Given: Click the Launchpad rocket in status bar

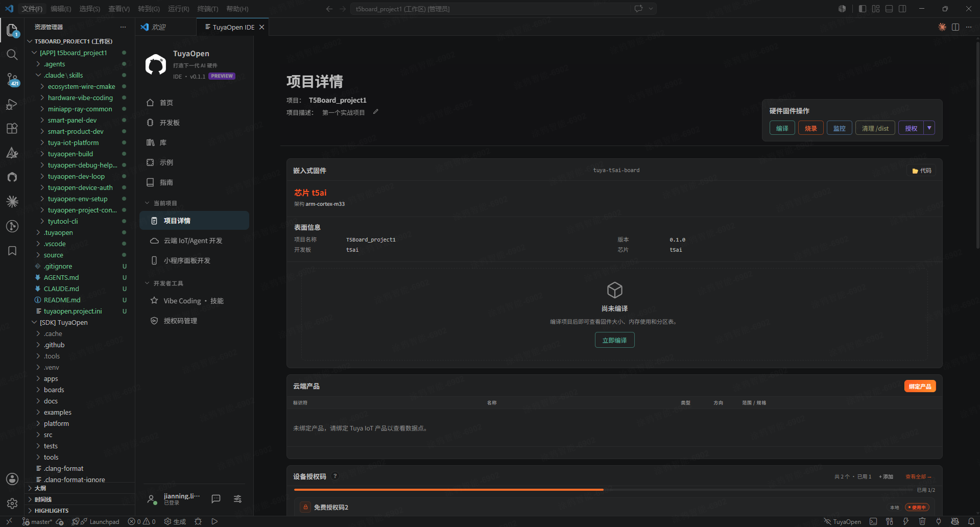Looking at the screenshot, I should coord(100,521).
